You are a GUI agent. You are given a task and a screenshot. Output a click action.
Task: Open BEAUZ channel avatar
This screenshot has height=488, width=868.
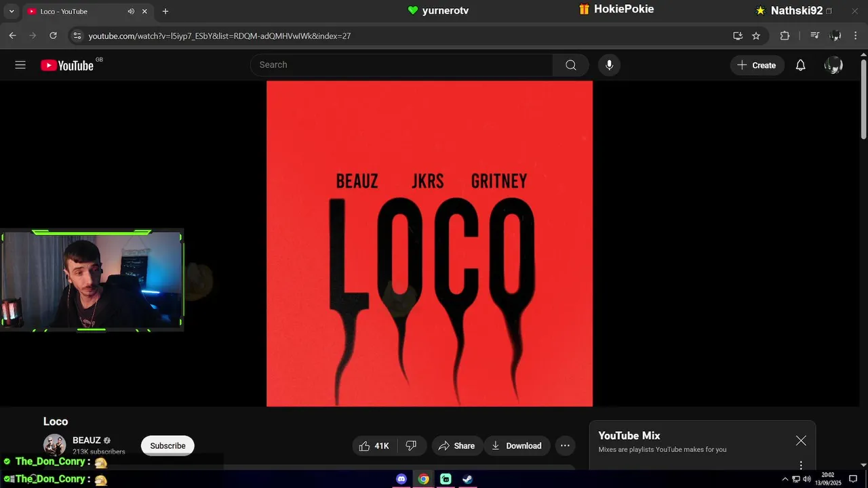[x=54, y=445]
